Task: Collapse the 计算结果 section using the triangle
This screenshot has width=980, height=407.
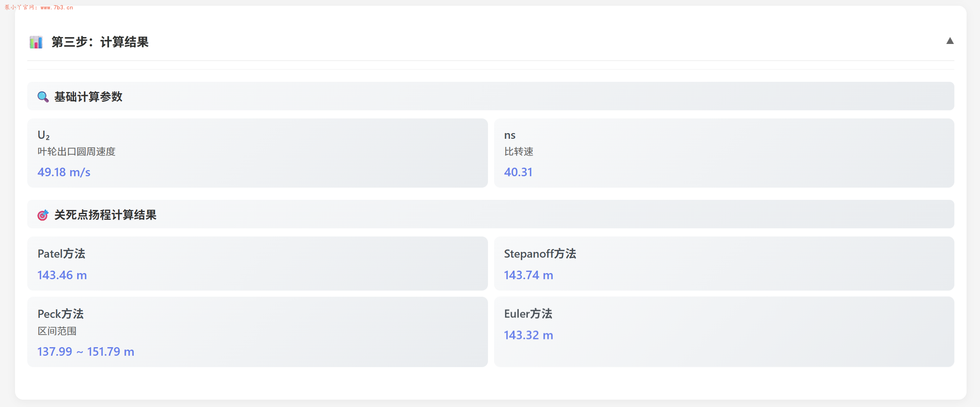Action: [x=950, y=41]
